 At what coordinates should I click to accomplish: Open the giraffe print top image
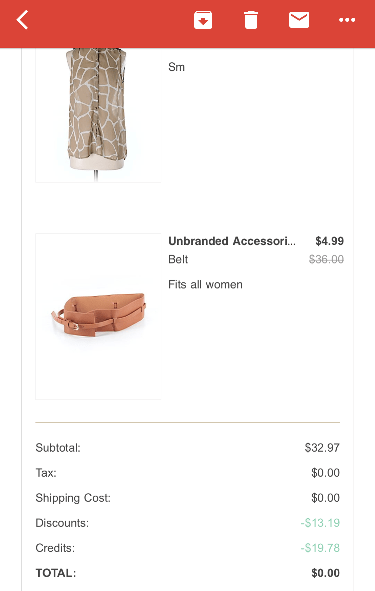click(x=98, y=115)
